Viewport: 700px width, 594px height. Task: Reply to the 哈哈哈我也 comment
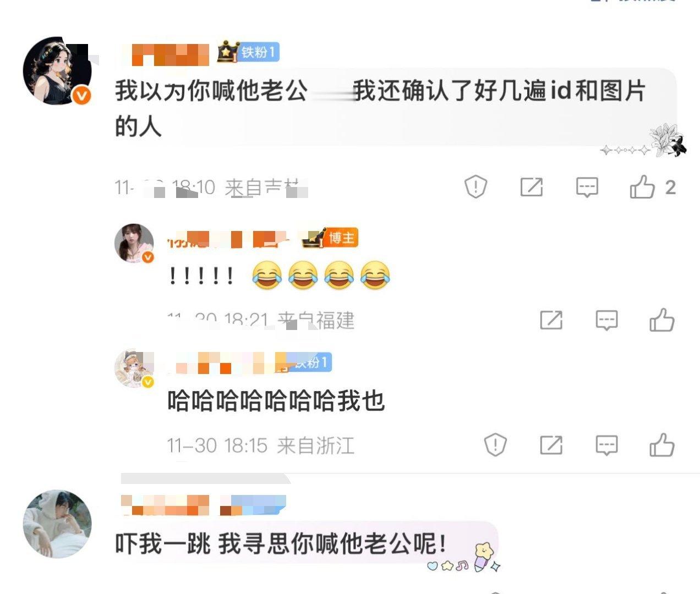[606, 446]
